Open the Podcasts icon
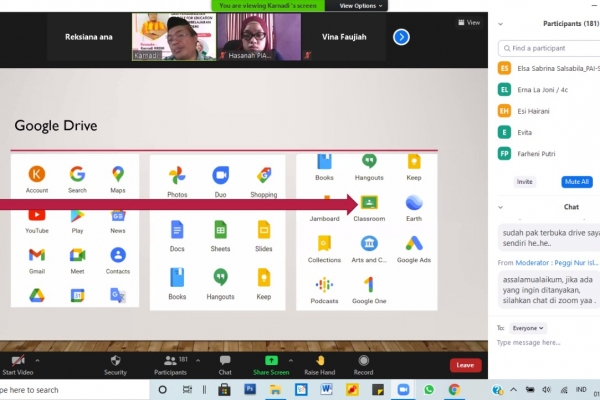600x400 pixels. point(324,284)
